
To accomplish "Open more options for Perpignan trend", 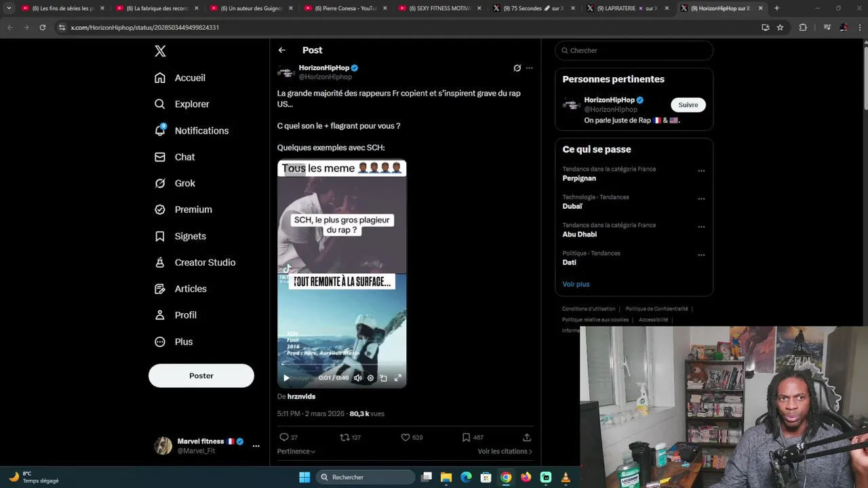I will [701, 171].
